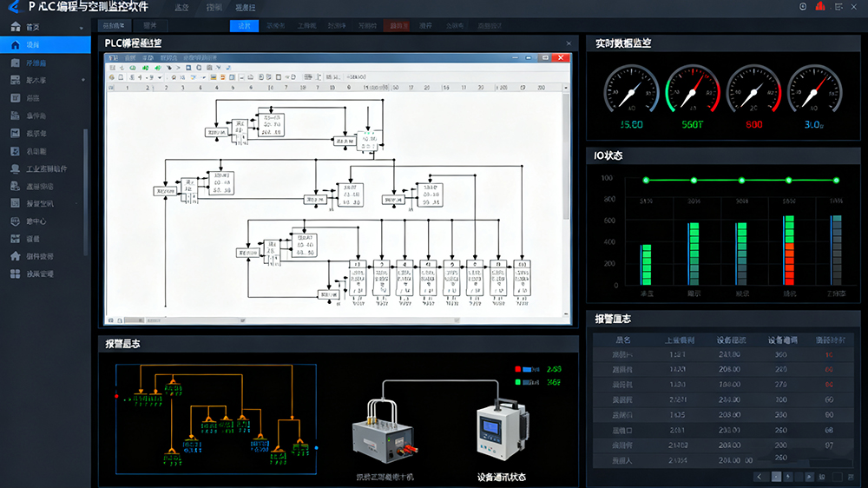The height and width of the screenshot is (488, 868).
Task: Click the list lines icon beside the red chart icon
Action: click(838, 7)
